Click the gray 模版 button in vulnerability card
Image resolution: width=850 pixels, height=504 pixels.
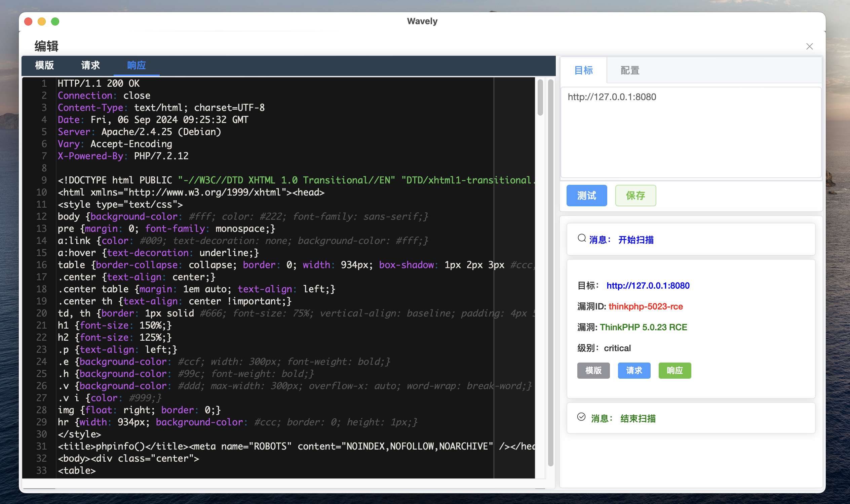(593, 371)
